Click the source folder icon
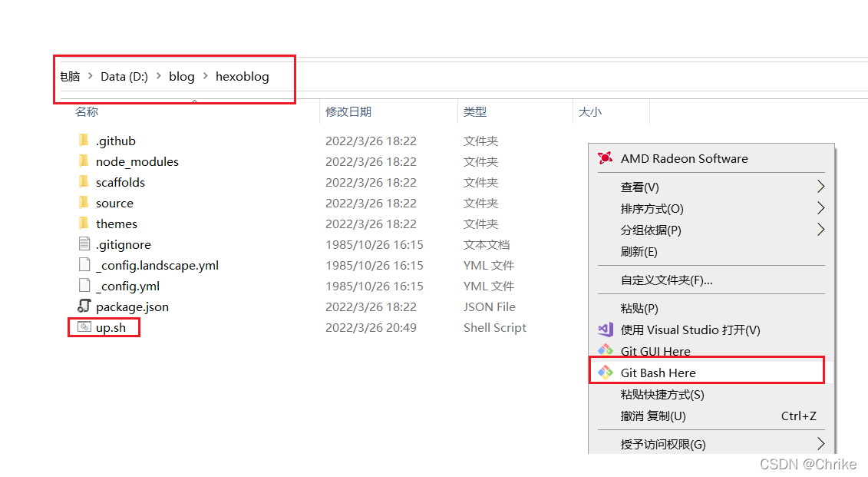 (x=84, y=202)
